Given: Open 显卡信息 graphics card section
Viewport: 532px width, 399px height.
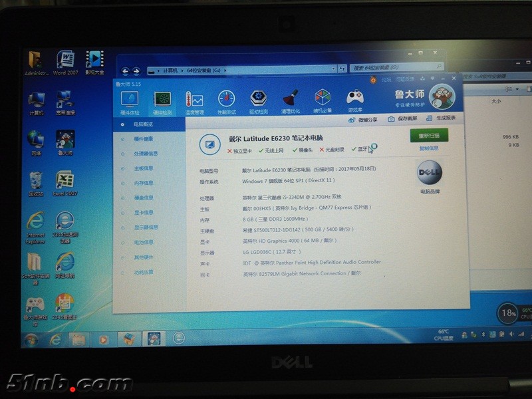Looking at the screenshot, I should pos(144,213).
